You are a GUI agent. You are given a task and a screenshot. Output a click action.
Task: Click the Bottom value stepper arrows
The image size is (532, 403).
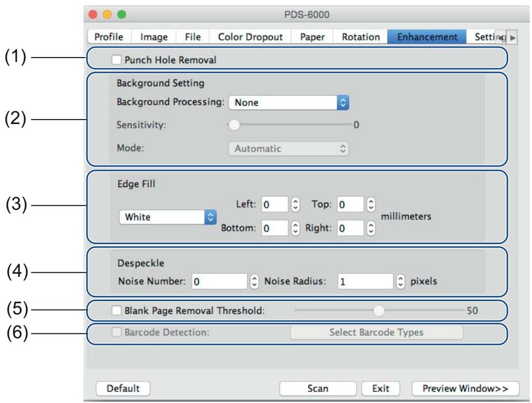(x=295, y=228)
